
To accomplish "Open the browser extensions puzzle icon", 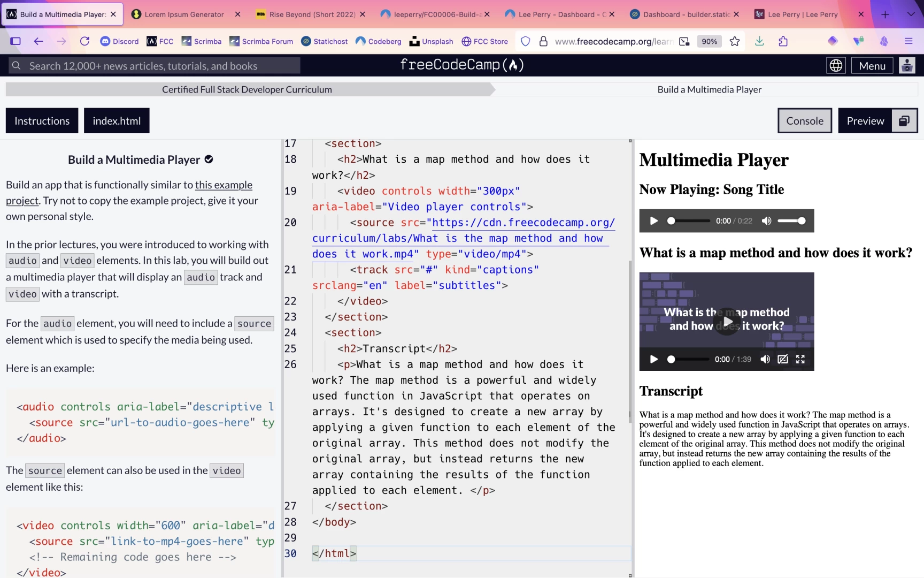I will click(783, 41).
